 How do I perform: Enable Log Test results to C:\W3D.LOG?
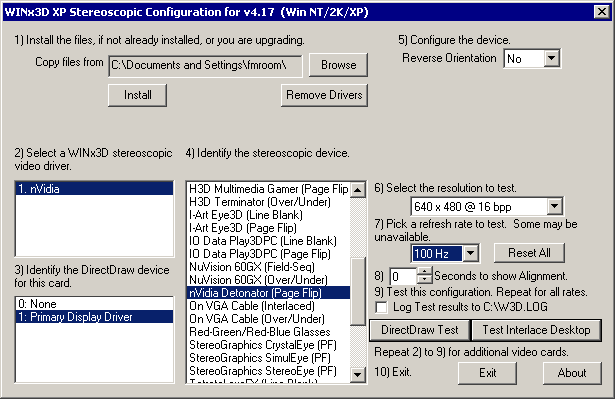[x=381, y=307]
